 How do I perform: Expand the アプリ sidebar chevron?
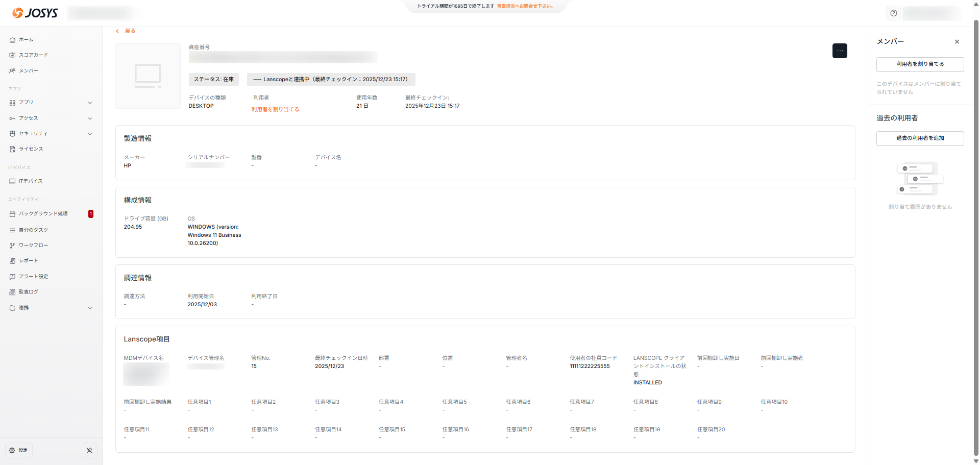pos(90,103)
